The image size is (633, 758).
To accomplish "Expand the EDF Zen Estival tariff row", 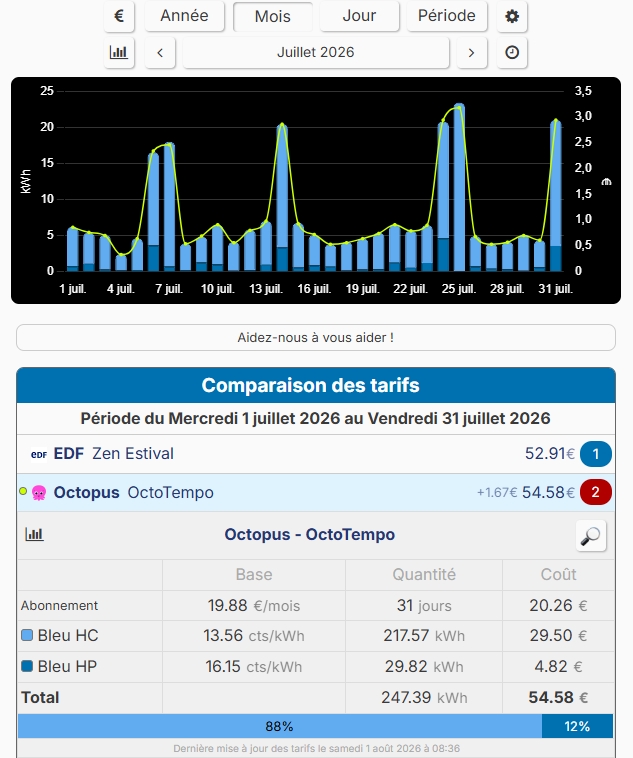I will click(316, 454).
